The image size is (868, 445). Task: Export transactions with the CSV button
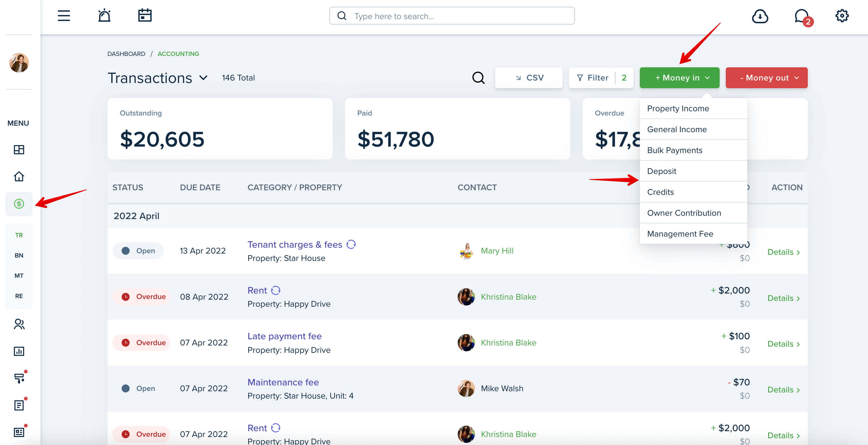529,78
